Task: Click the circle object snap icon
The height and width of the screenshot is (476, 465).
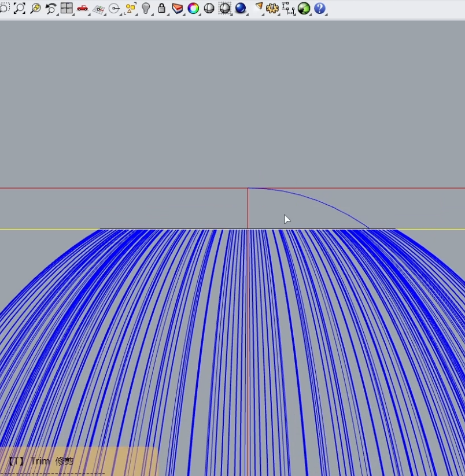Action: [114, 8]
